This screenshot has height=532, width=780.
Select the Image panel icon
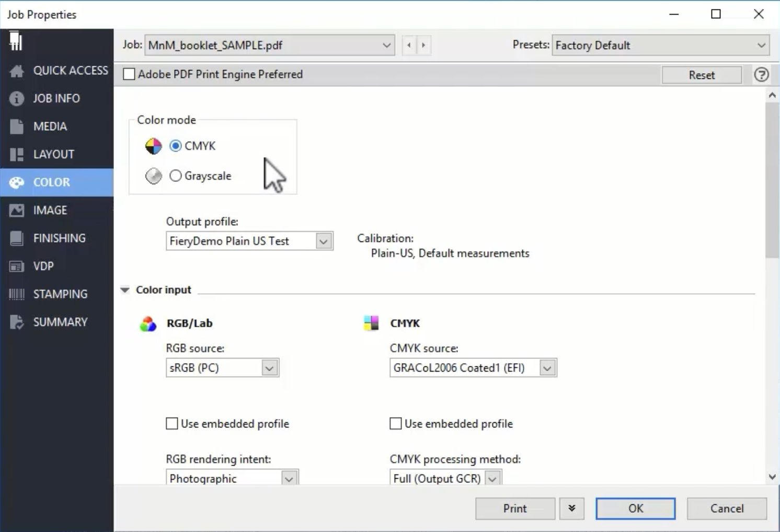17,211
